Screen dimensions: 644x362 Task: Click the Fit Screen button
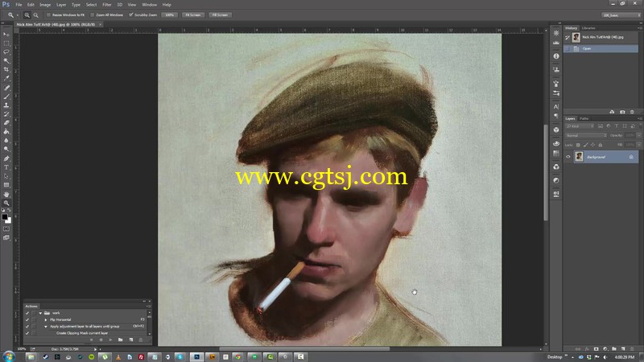click(193, 15)
